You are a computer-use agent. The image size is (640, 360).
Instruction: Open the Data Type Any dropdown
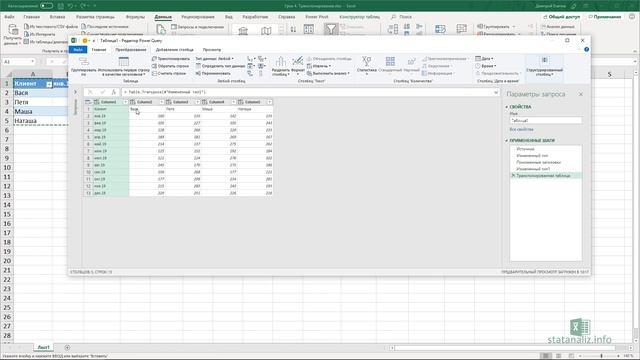[215, 59]
